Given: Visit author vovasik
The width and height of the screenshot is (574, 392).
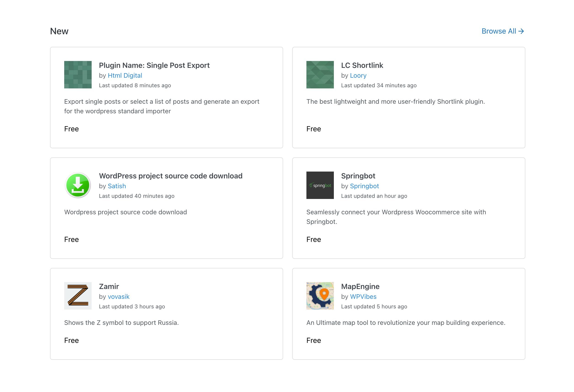Looking at the screenshot, I should click(x=119, y=297).
